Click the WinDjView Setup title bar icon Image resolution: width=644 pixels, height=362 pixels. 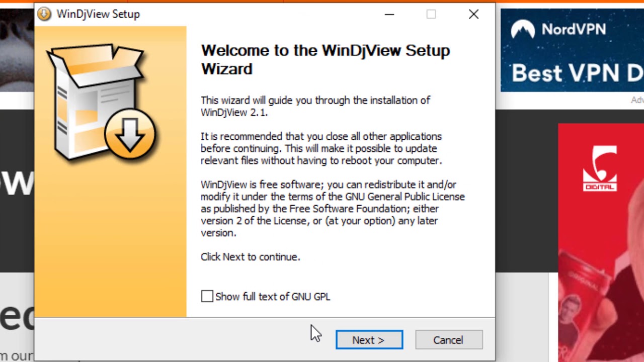click(x=44, y=14)
